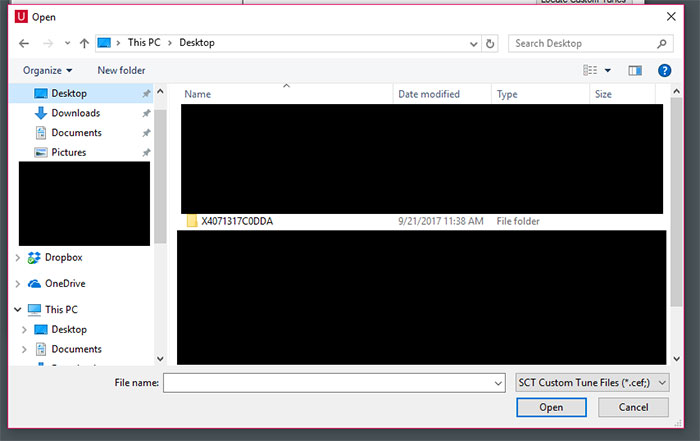Select Downloads in Quick access
The width and height of the screenshot is (700, 441).
coord(75,113)
